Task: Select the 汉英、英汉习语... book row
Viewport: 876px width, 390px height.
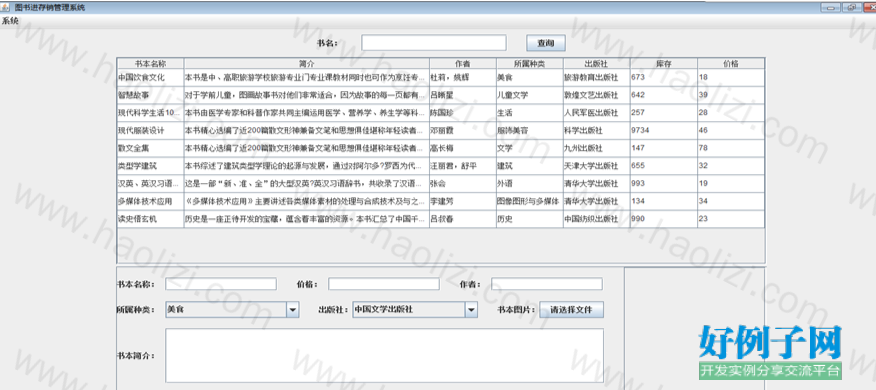Action: (x=441, y=184)
